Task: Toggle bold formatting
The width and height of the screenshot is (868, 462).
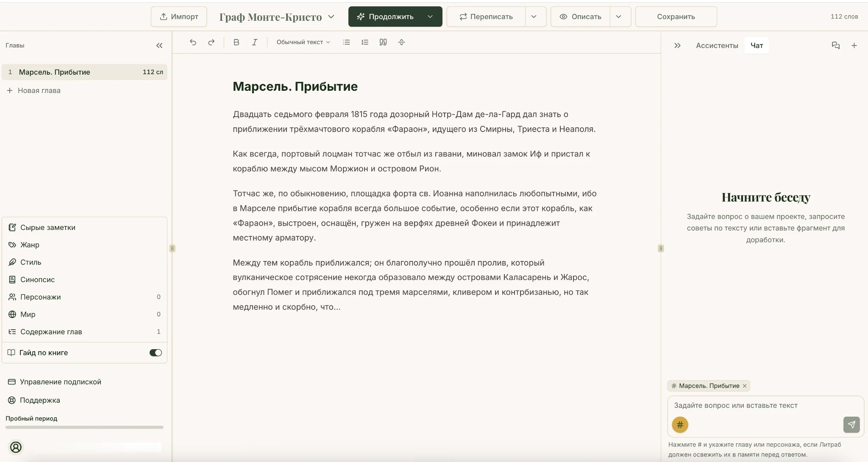Action: click(x=236, y=42)
